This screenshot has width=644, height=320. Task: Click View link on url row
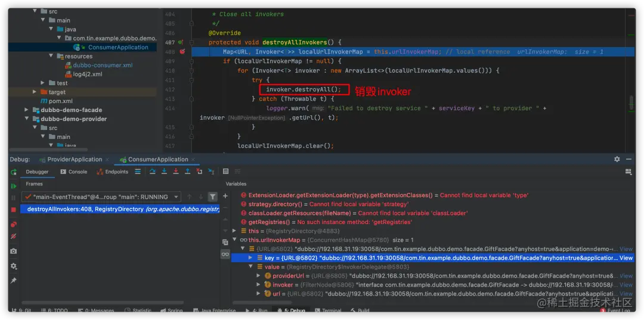[626, 294]
